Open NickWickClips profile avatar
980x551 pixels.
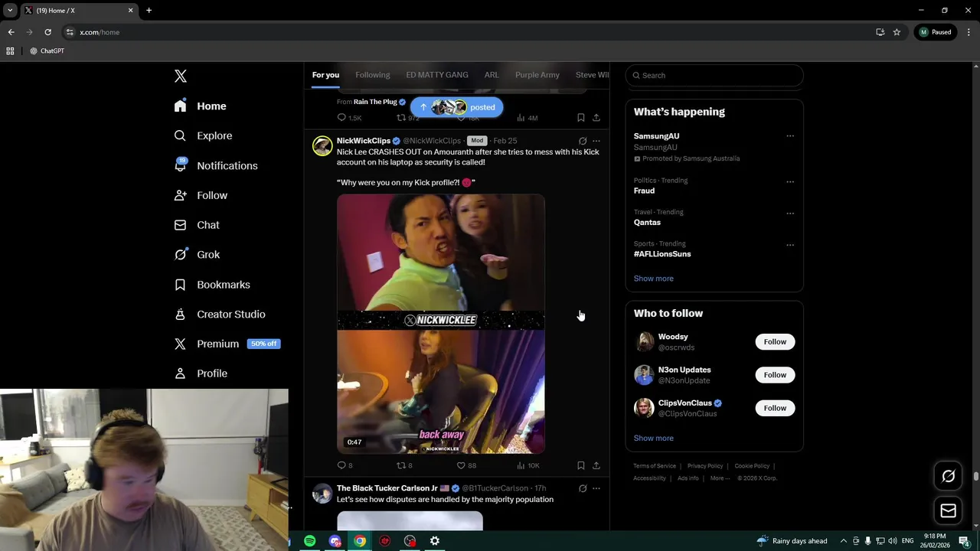click(x=322, y=145)
